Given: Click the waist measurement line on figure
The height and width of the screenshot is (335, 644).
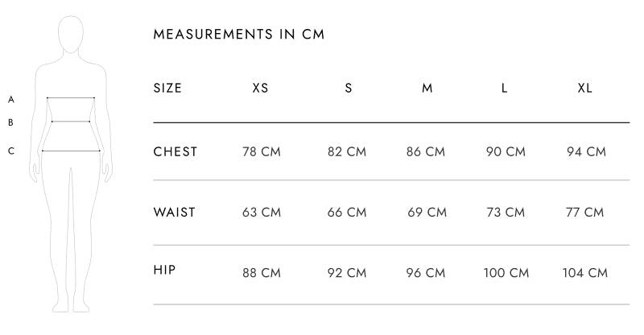Looking at the screenshot, I should point(71,122).
